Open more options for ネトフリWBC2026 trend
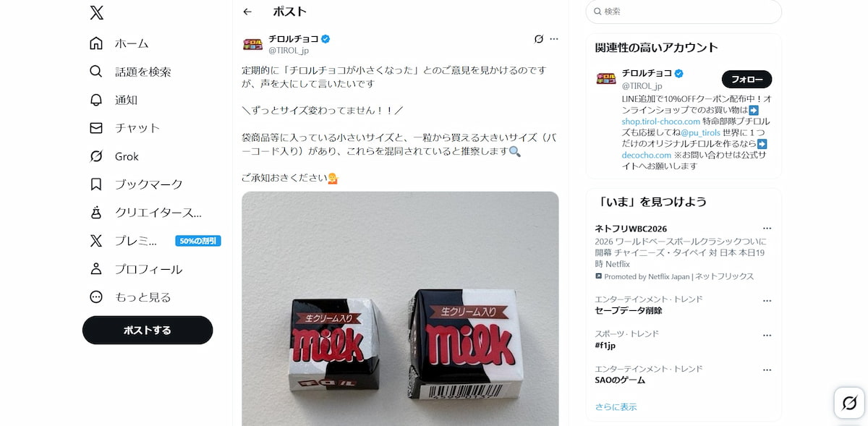The image size is (868, 426). [767, 229]
